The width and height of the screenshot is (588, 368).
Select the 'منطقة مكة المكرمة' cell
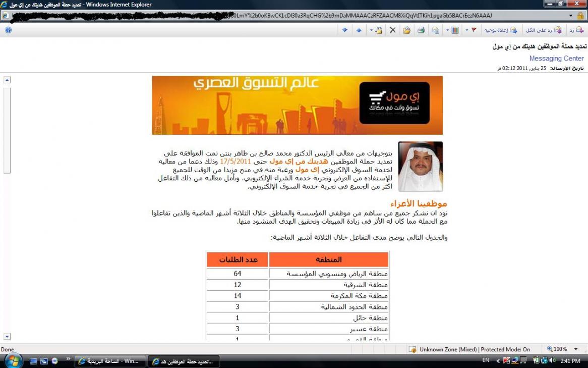point(329,296)
